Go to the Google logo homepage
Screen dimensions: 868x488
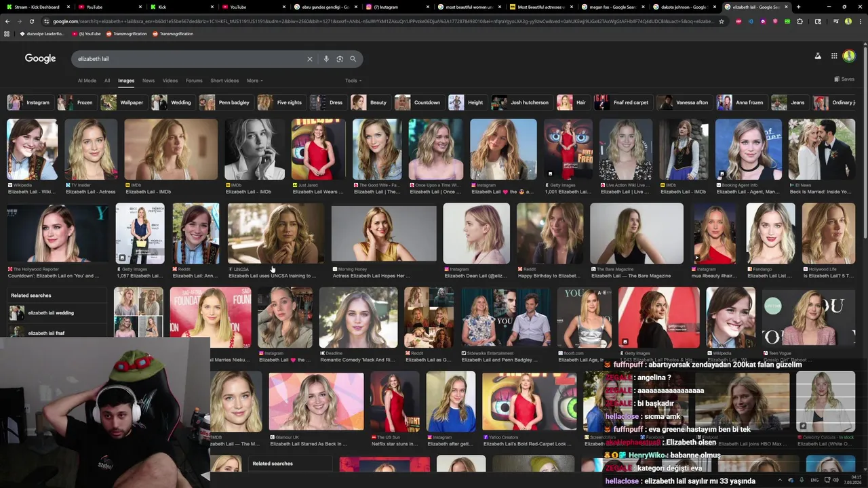[41, 58]
